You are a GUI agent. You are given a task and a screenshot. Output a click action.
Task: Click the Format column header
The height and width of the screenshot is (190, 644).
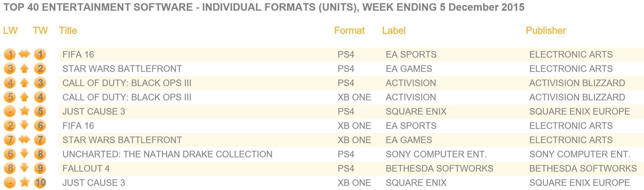click(x=349, y=30)
